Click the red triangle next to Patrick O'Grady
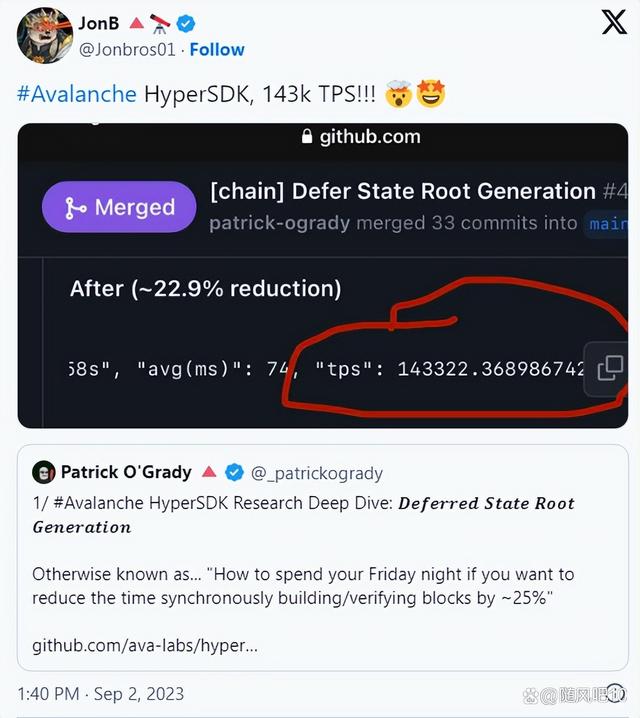The width and height of the screenshot is (640, 718). point(209,472)
